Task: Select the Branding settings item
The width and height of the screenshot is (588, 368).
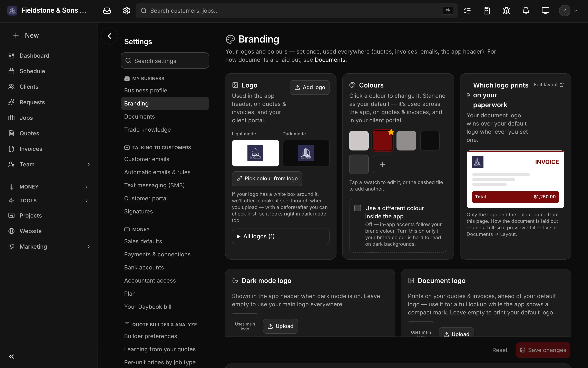Action: click(x=165, y=103)
